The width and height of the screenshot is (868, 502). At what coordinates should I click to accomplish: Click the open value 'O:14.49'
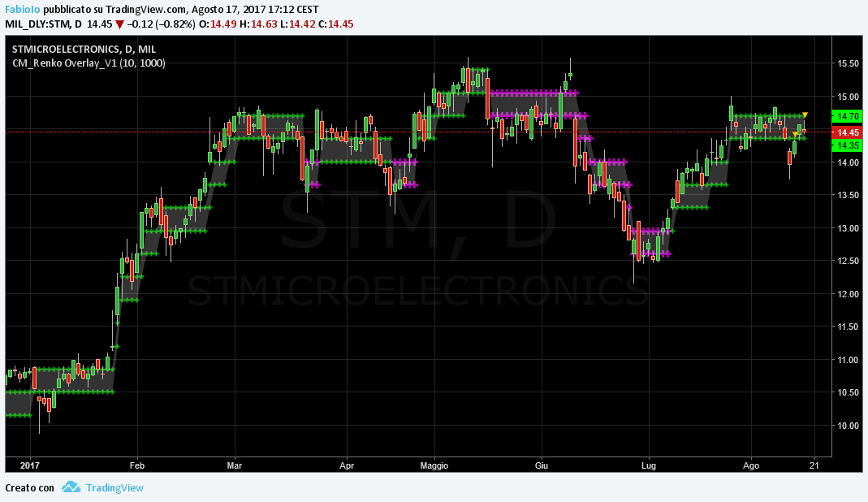[x=218, y=24]
